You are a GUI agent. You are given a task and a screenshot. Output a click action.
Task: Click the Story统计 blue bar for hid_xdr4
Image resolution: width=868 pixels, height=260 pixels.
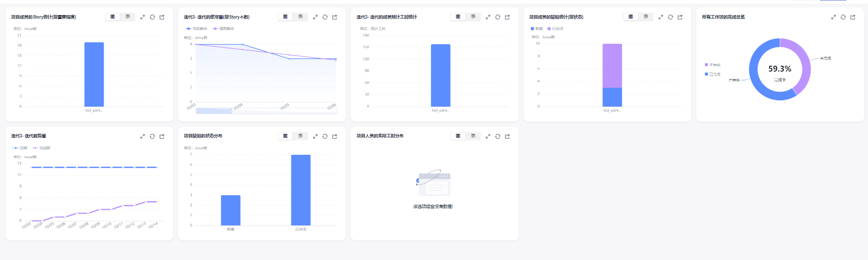(x=94, y=74)
